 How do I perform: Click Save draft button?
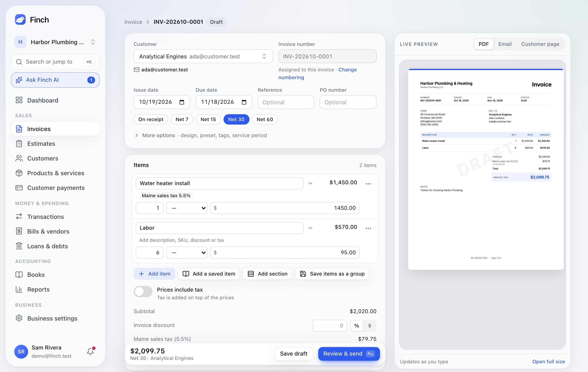[x=294, y=354]
